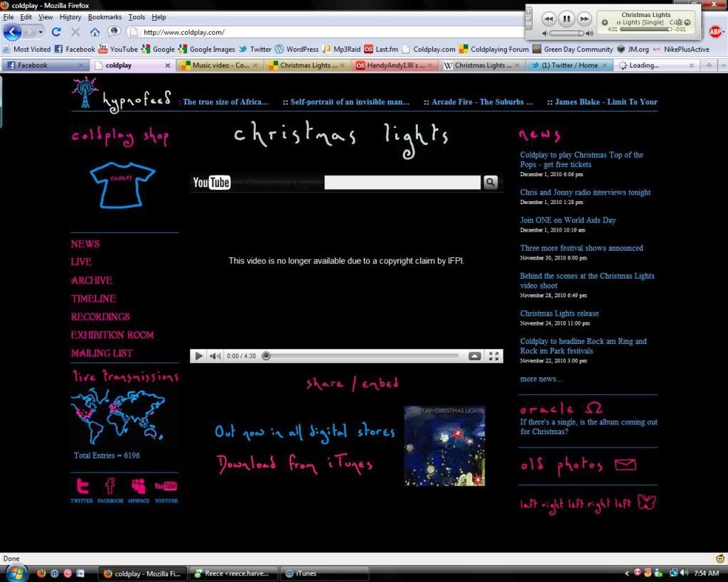The height and width of the screenshot is (582, 728).
Task: Click the Christmas Lights album cover thumbnail
Action: coord(444,446)
